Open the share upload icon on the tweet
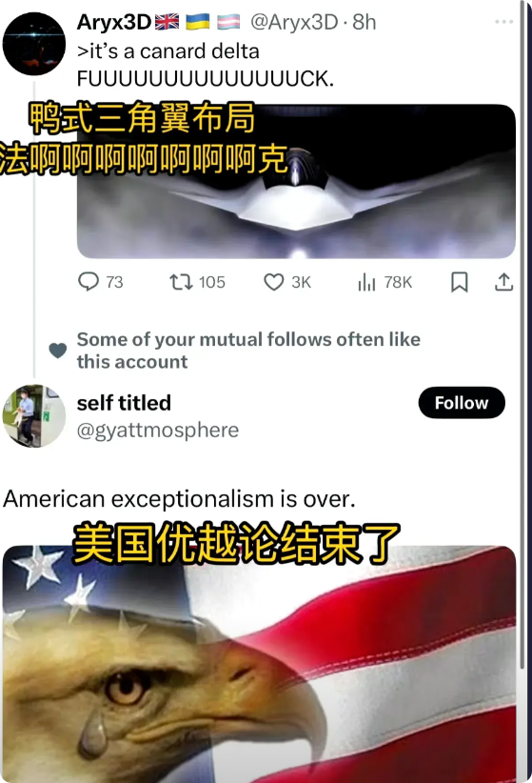The width and height of the screenshot is (532, 783). (504, 282)
